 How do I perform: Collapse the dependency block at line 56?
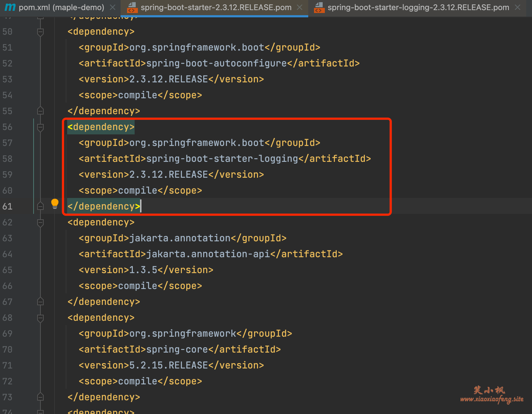click(x=40, y=128)
